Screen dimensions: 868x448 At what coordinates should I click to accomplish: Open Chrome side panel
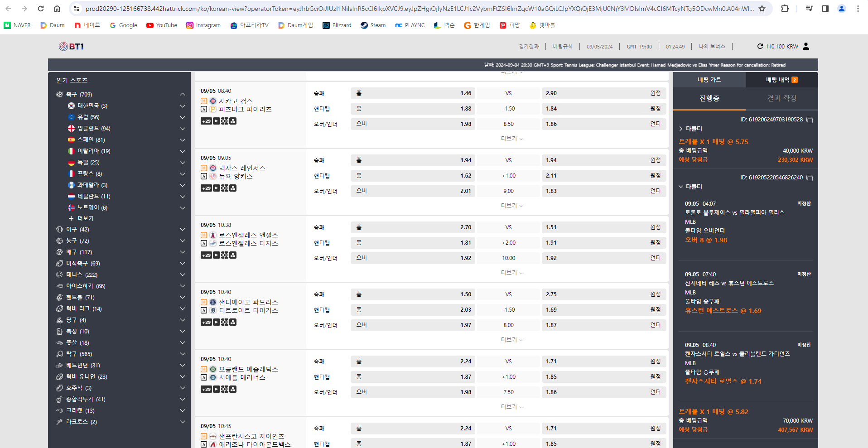(x=825, y=9)
